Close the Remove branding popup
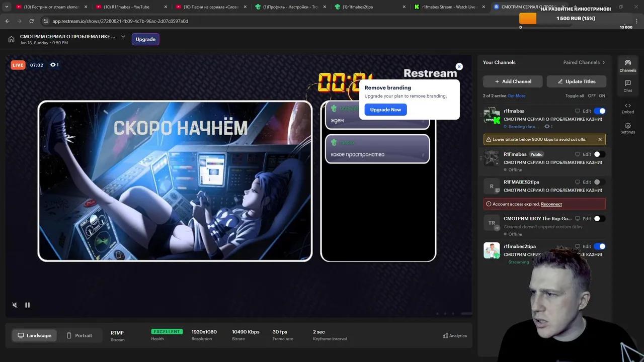 [459, 66]
